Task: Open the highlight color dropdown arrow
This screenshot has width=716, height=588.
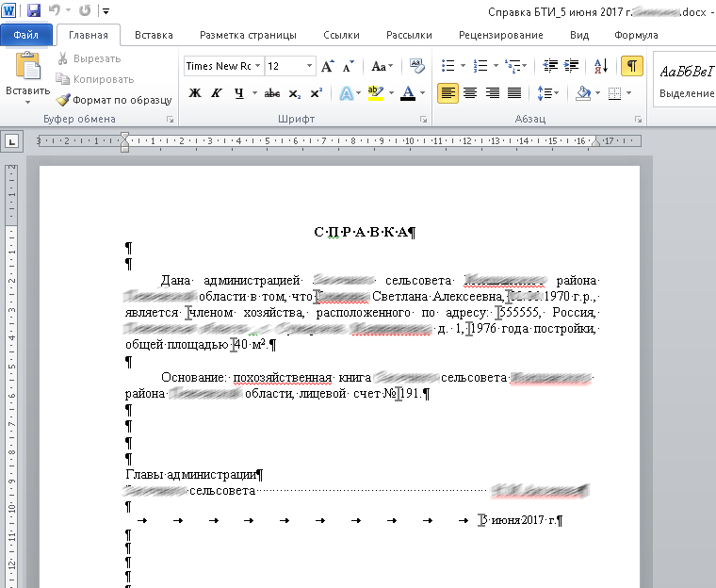Action: [x=391, y=93]
